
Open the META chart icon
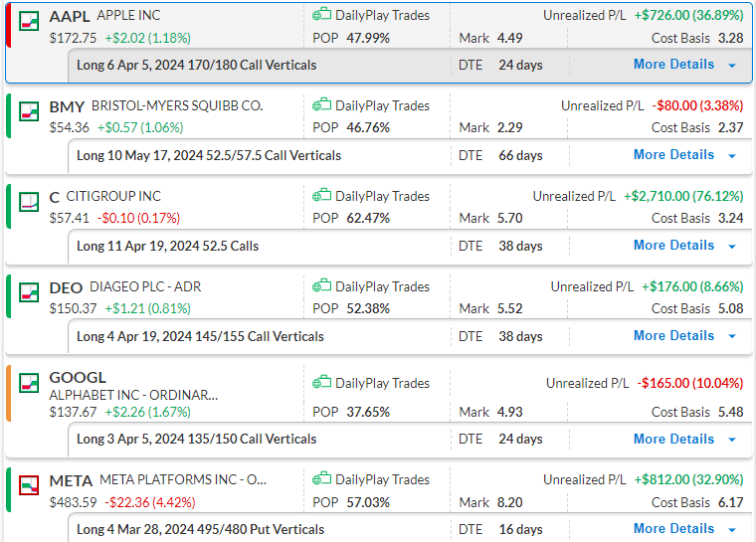[x=29, y=485]
